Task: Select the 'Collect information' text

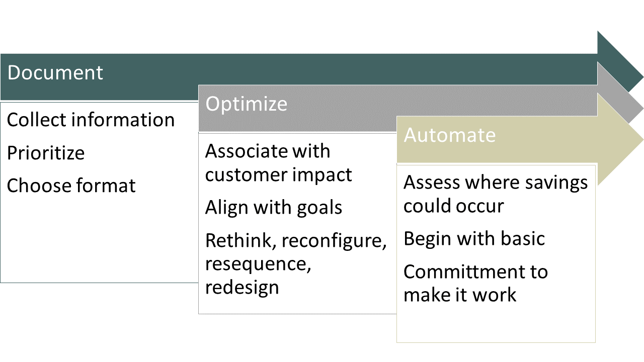Action: (x=91, y=120)
